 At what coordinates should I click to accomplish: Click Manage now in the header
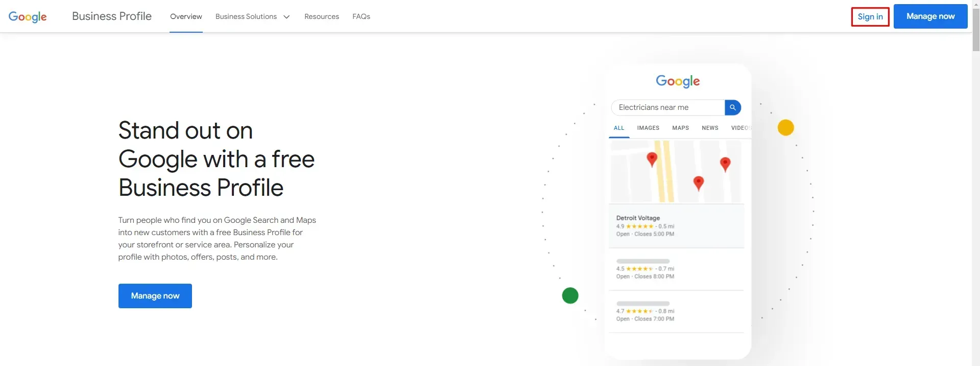[x=930, y=16]
